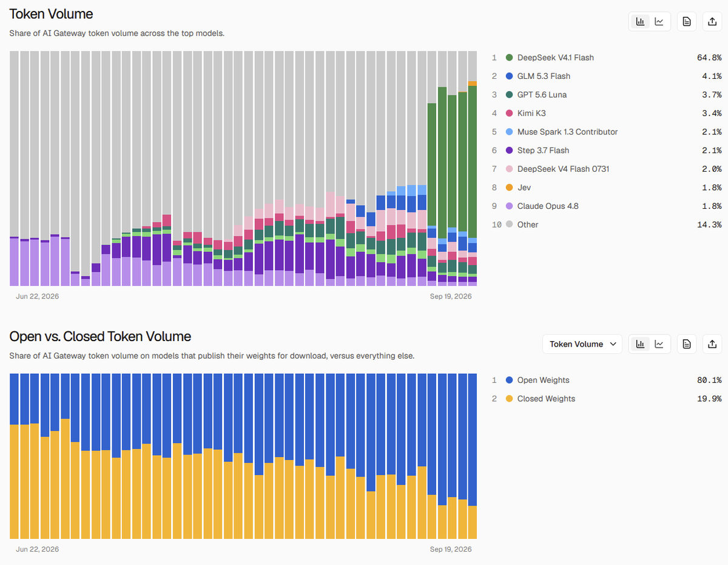Click the Other gray color dot

(x=509, y=225)
